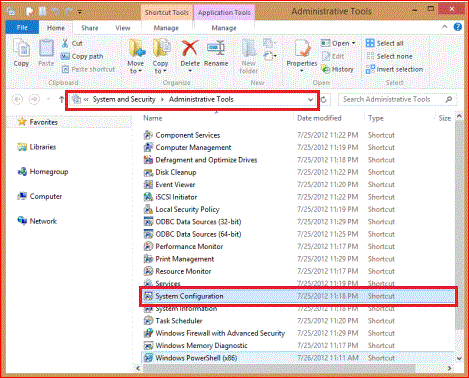Click the Event Viewer icon
Viewport: 469px width, 378px height.
tap(148, 184)
